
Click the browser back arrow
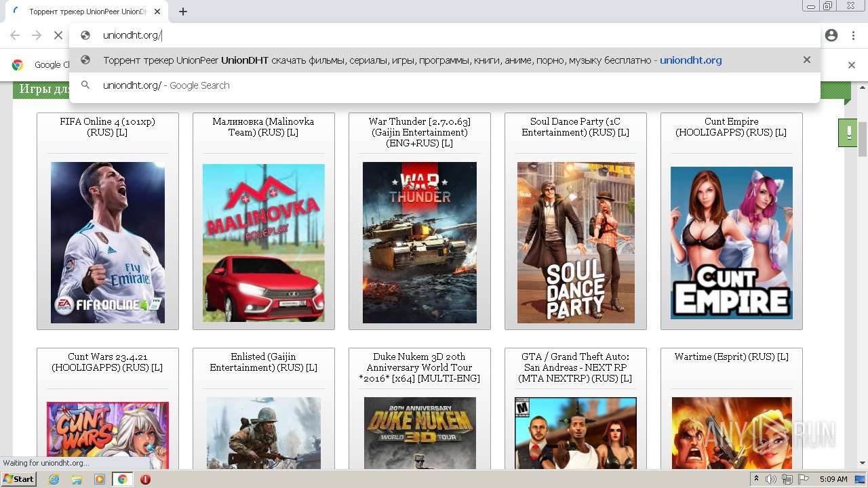point(15,35)
